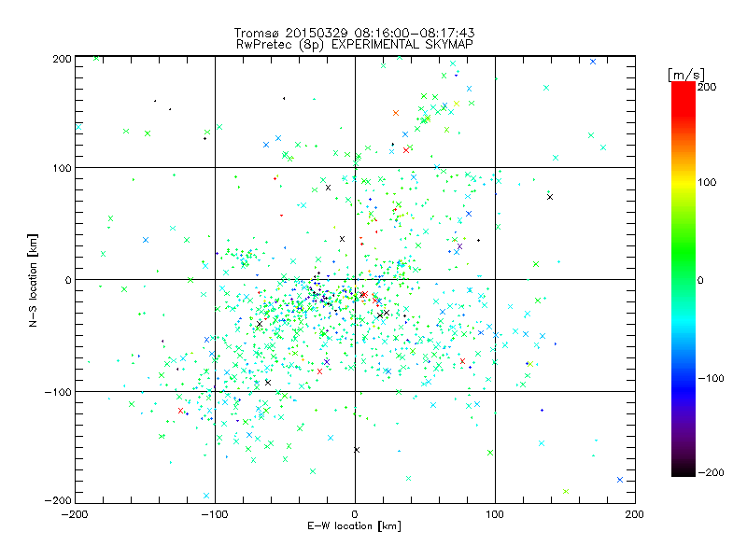This screenshot has height=560, width=747.
Task: Click the '100' tick label on E-W axis
Action: click(495, 514)
